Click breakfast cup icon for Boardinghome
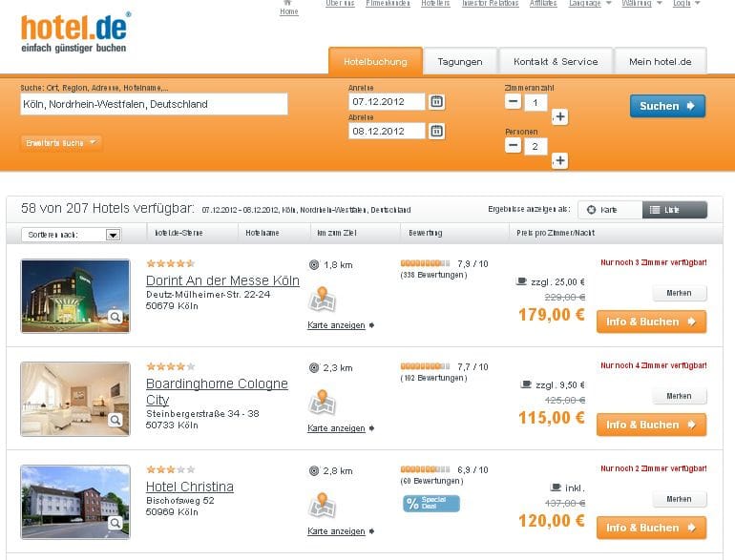Screen dimensions: 735x560 pos(526,384)
